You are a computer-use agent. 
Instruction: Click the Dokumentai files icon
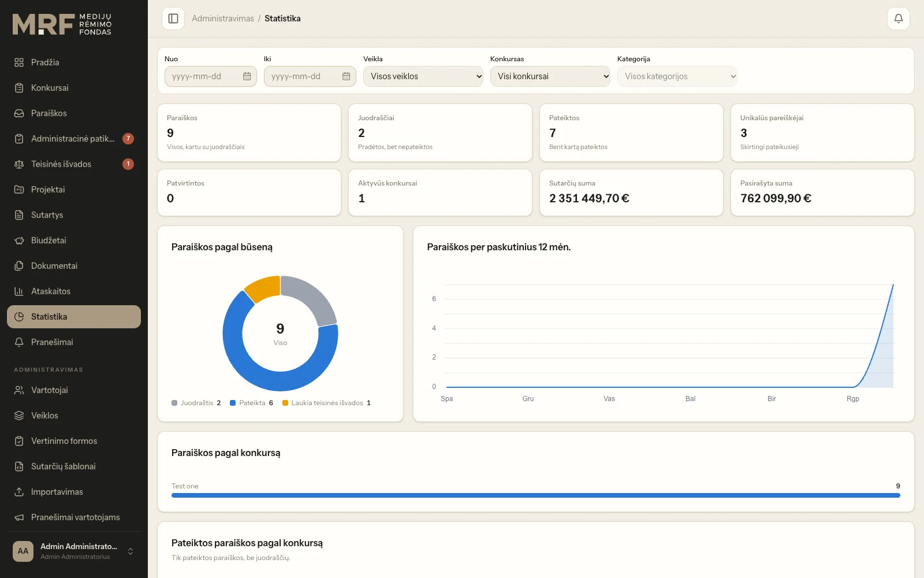click(19, 266)
